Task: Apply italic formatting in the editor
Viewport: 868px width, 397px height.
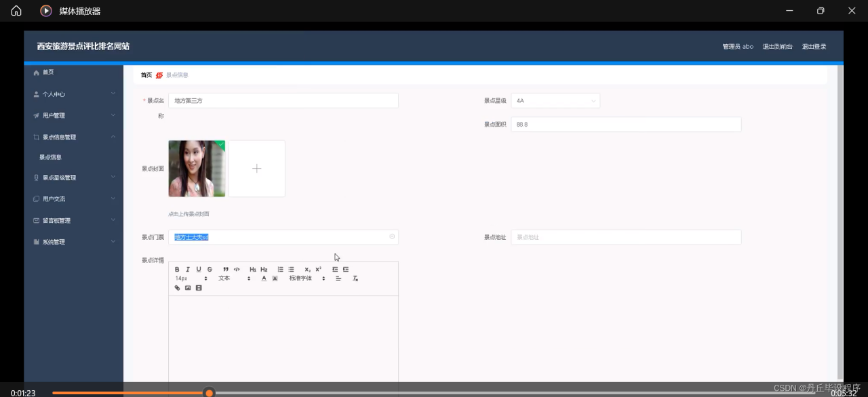Action: tap(188, 270)
